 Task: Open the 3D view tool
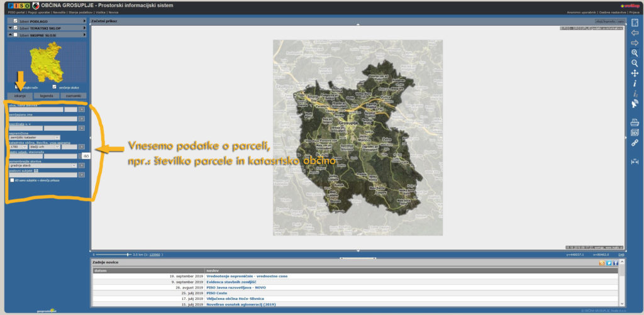coord(635,132)
